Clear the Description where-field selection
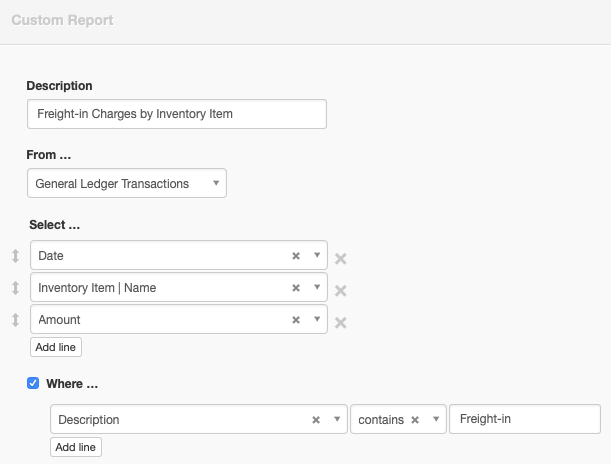Viewport: 611px width, 464px height. 316,420
